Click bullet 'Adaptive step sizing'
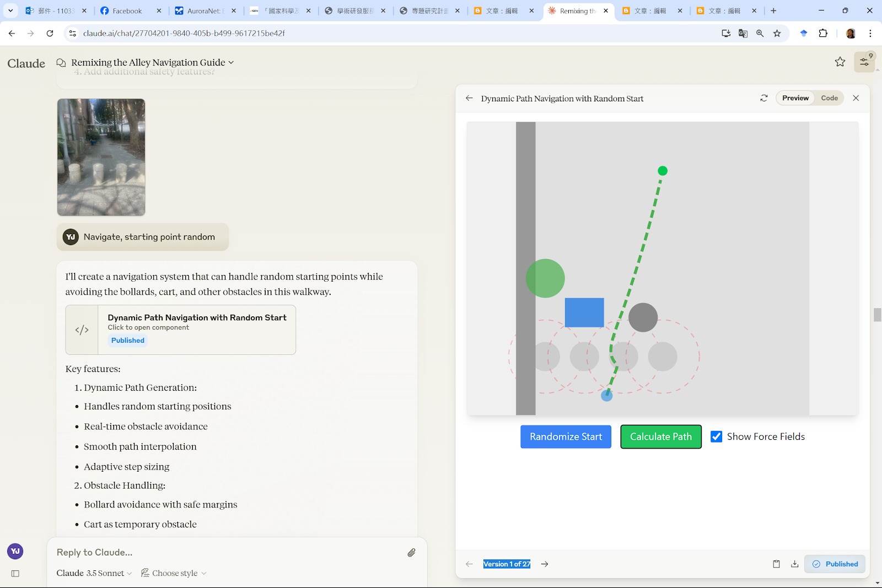 tap(127, 467)
